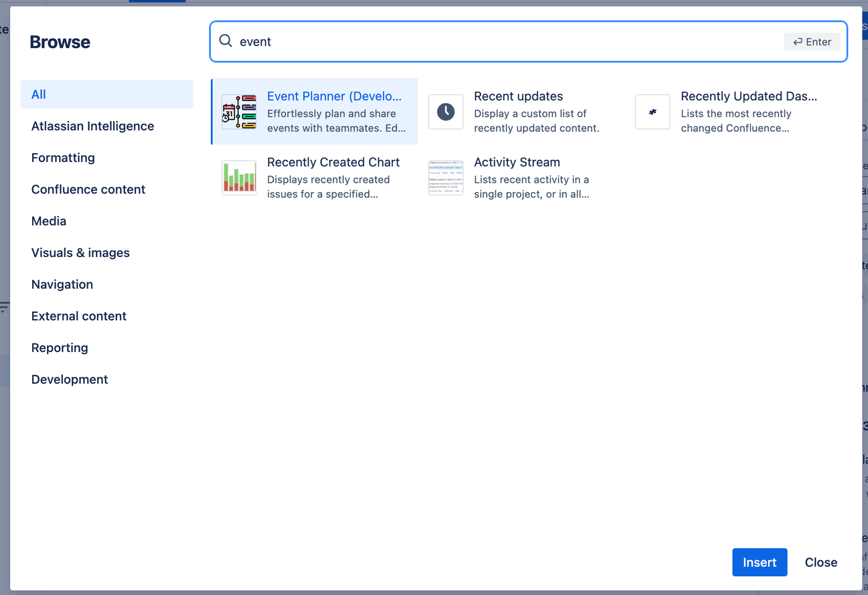The image size is (868, 595).
Task: Focus the search field containing "event"
Action: [x=509, y=41]
